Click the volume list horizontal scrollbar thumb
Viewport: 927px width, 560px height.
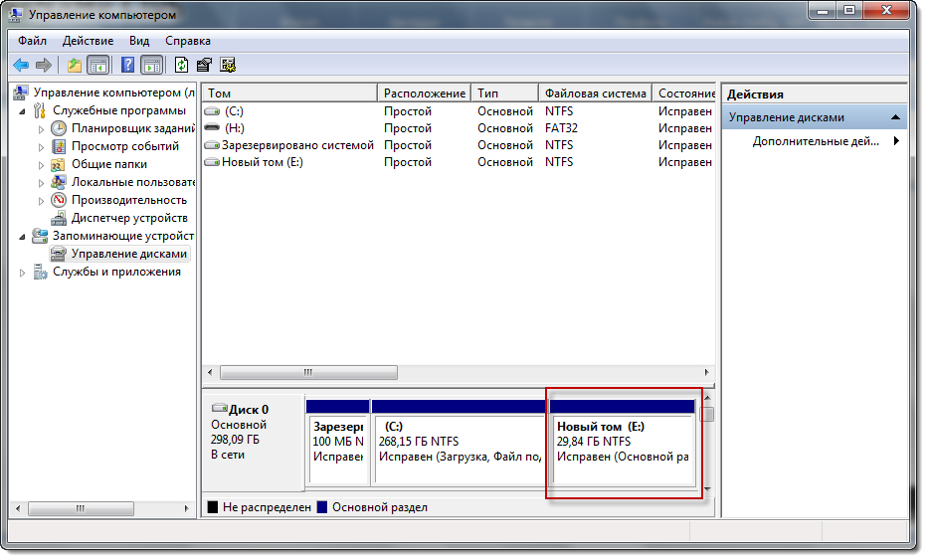(x=308, y=373)
